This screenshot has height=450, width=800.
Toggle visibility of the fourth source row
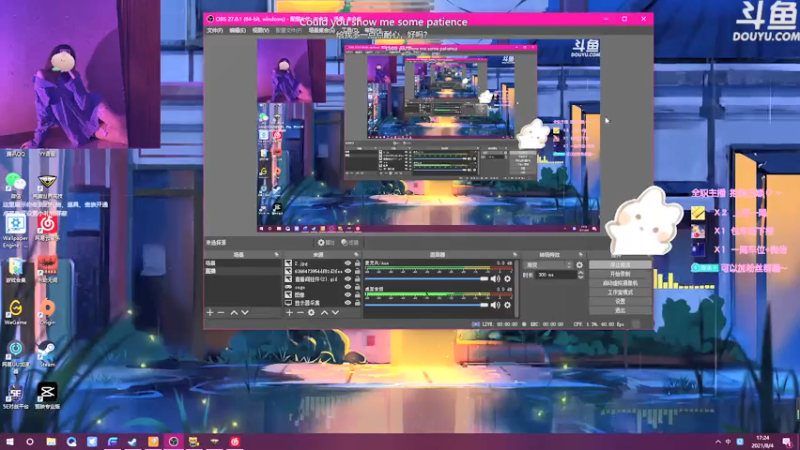347,287
